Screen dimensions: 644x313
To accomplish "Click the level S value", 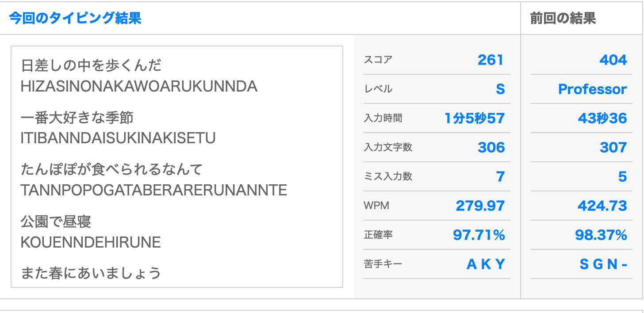I will [x=500, y=89].
